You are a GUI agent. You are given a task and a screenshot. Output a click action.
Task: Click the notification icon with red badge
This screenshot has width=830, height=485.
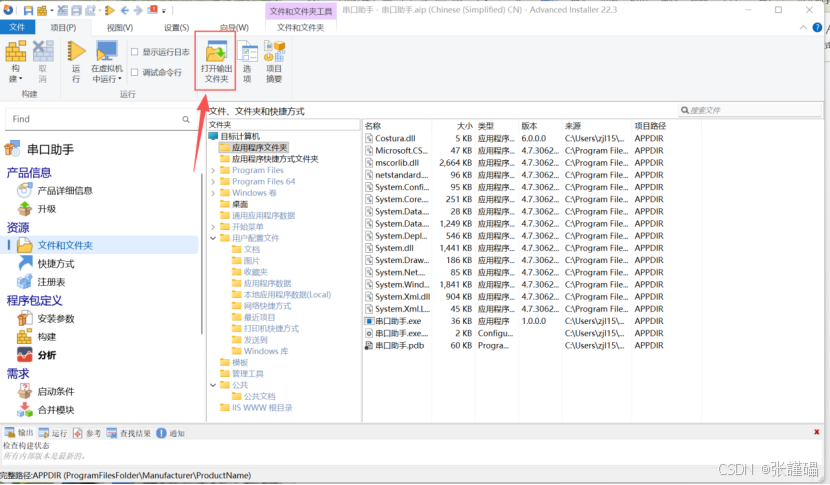[152, 10]
